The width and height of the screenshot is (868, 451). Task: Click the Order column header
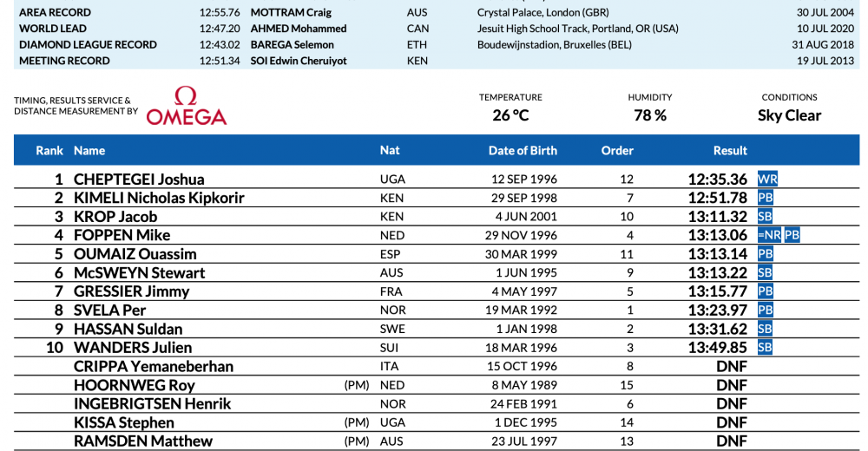click(617, 151)
